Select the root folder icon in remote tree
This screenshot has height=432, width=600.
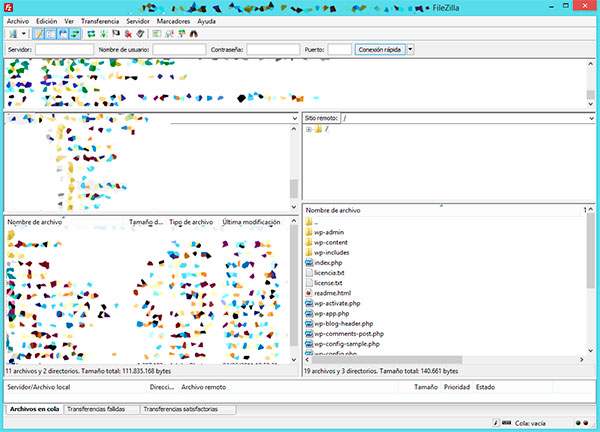click(x=318, y=129)
